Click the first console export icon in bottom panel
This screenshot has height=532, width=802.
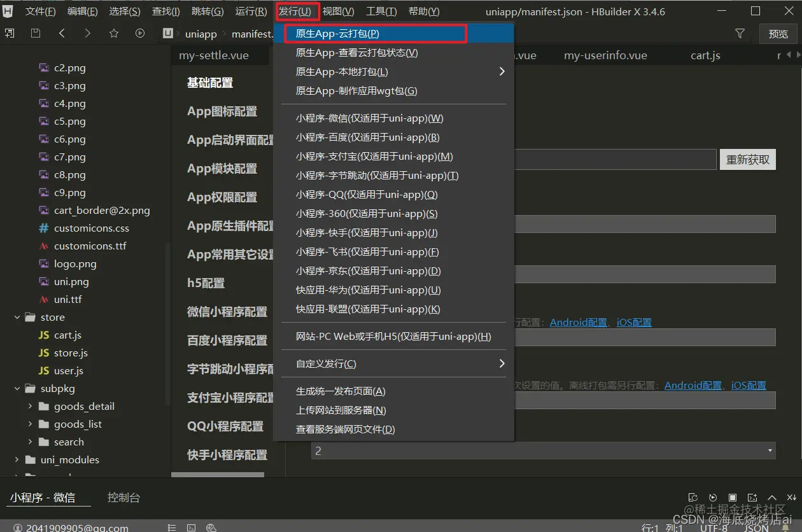pyautogui.click(x=693, y=498)
